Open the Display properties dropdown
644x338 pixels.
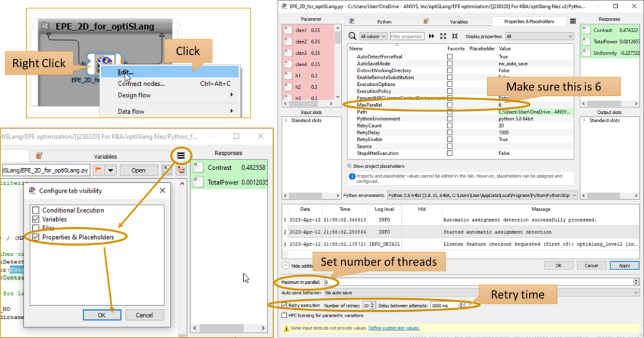coord(539,36)
